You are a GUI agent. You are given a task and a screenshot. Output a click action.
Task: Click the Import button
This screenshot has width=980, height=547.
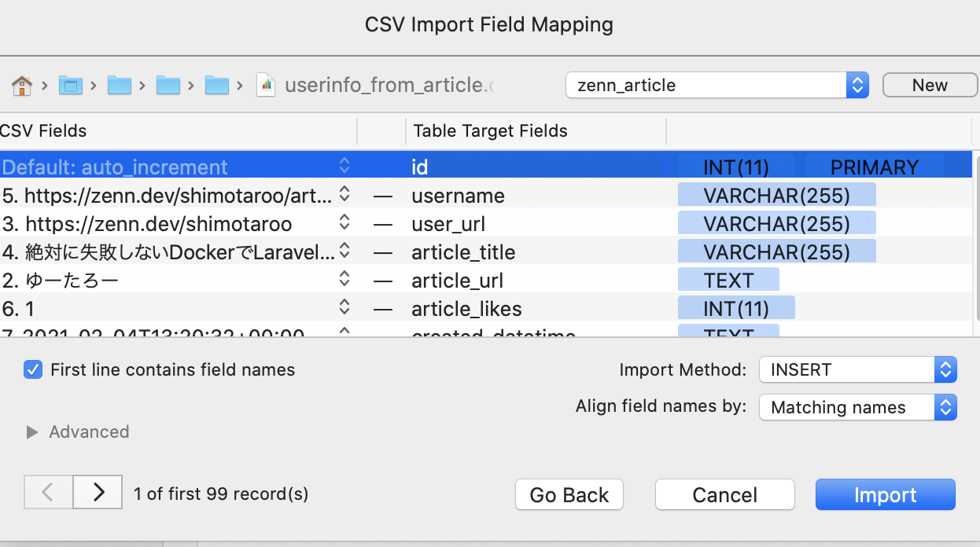click(x=885, y=495)
